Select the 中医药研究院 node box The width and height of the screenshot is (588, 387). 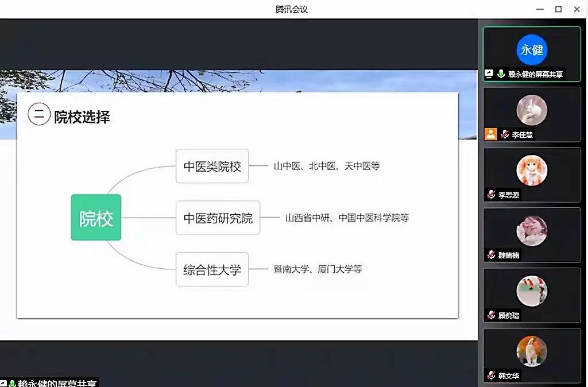(218, 218)
